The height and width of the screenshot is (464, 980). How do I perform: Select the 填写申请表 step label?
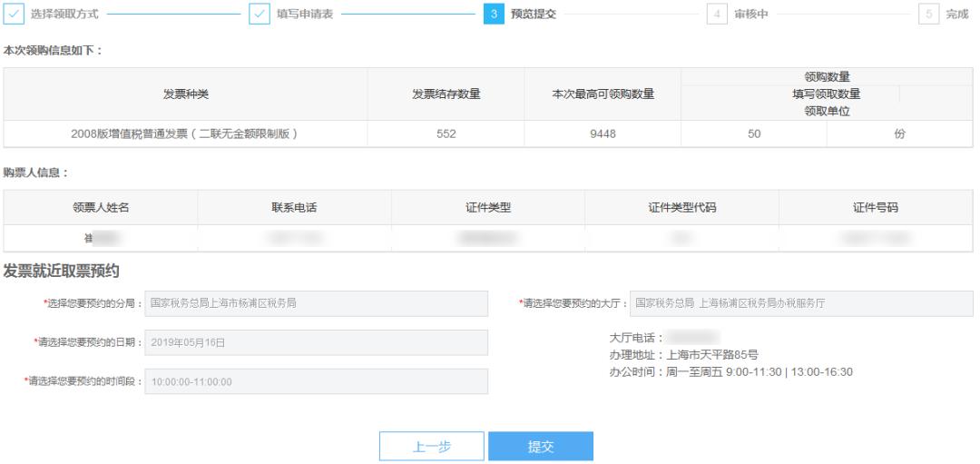305,15
